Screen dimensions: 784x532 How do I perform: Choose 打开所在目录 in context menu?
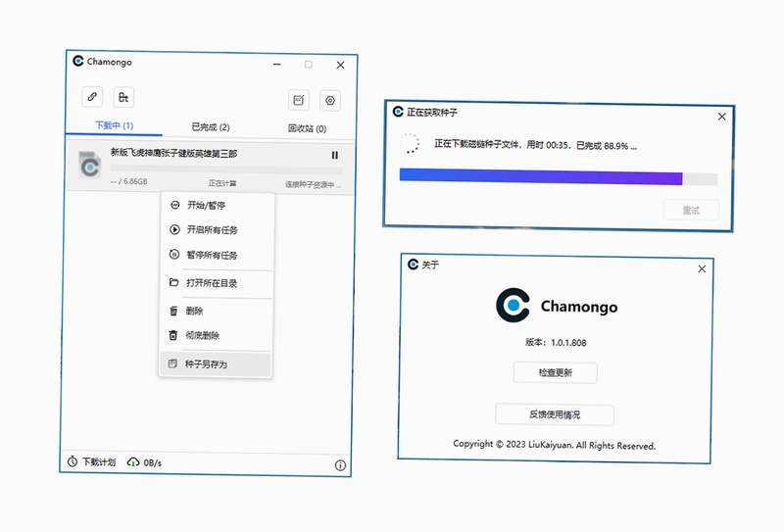click(x=216, y=283)
